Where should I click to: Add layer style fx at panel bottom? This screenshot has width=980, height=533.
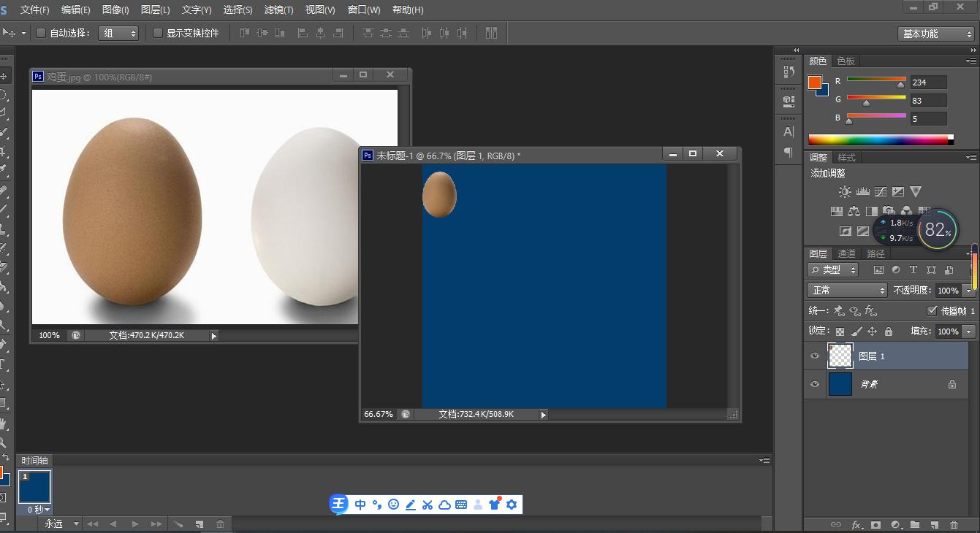click(x=856, y=525)
